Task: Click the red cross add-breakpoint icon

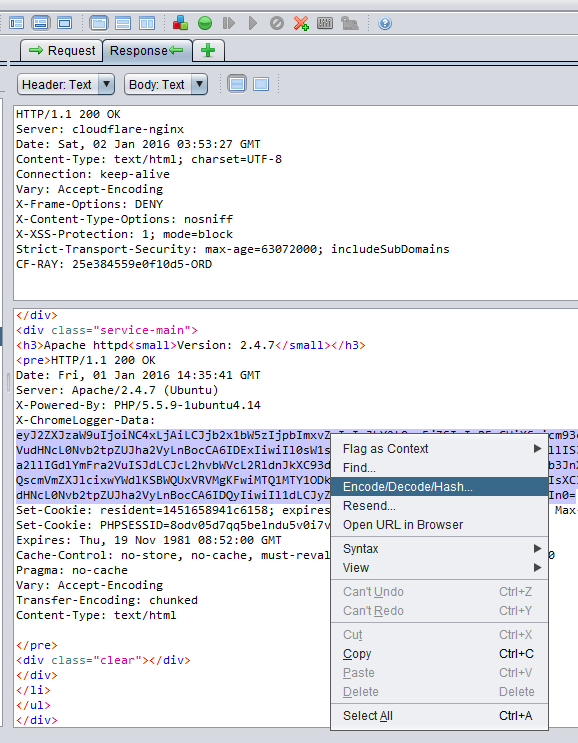Action: click(300, 23)
